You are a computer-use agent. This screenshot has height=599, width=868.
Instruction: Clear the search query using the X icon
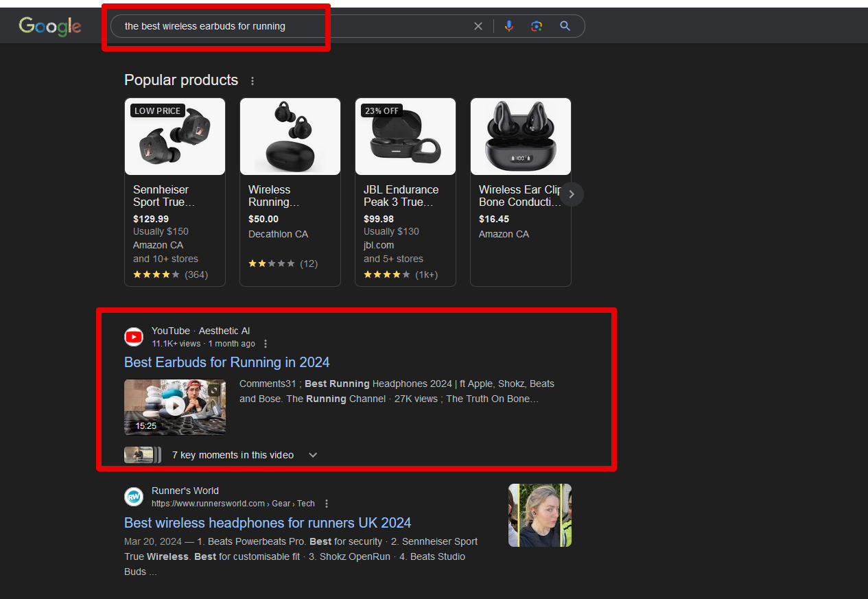[x=478, y=25]
